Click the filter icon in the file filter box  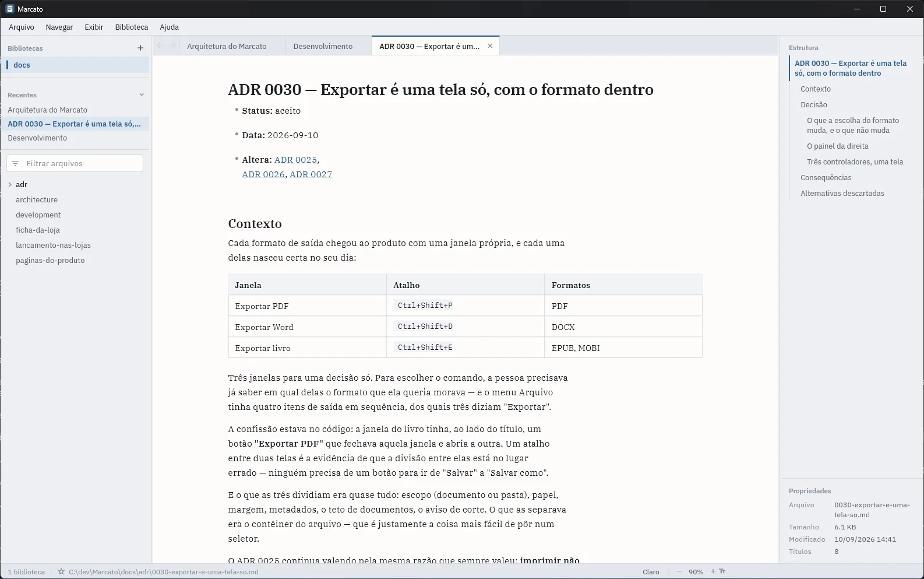[16, 164]
